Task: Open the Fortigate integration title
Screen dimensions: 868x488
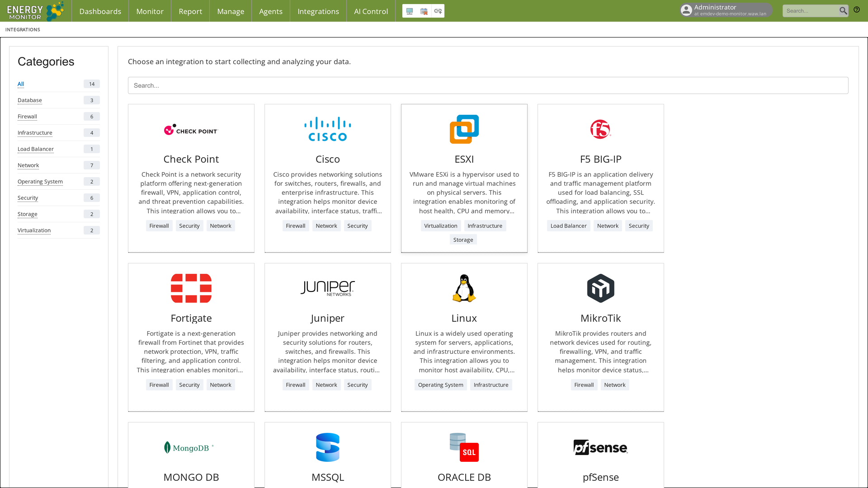Action: pyautogui.click(x=191, y=318)
